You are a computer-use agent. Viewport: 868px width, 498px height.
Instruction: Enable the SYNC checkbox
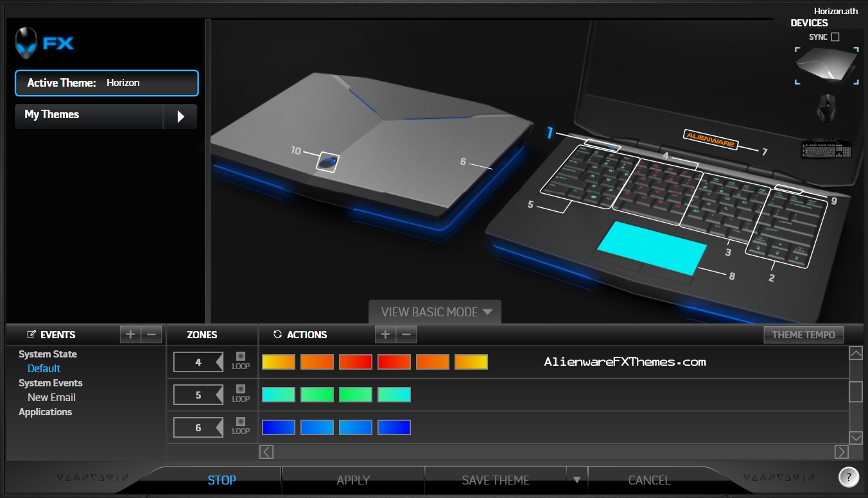point(835,37)
